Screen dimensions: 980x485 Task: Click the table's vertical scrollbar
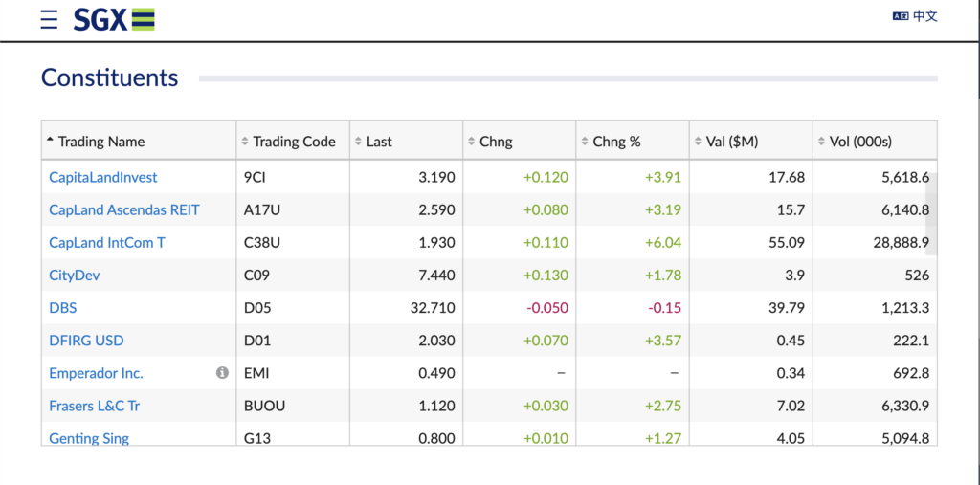tap(931, 213)
